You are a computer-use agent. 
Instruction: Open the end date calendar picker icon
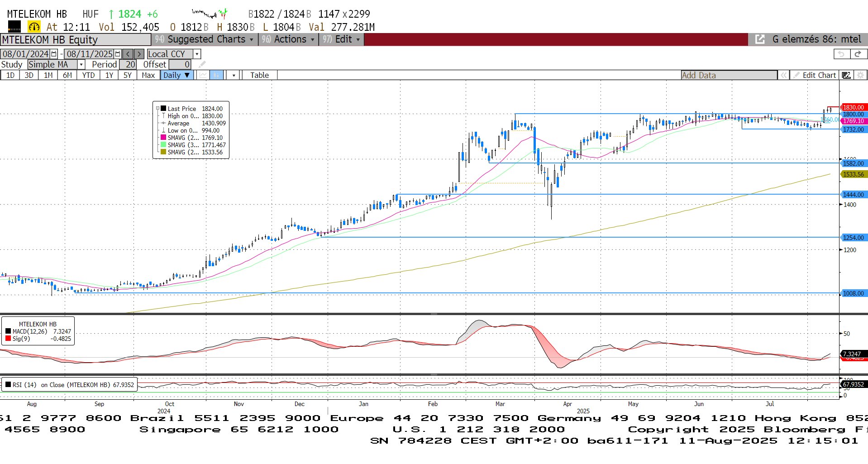click(x=118, y=54)
